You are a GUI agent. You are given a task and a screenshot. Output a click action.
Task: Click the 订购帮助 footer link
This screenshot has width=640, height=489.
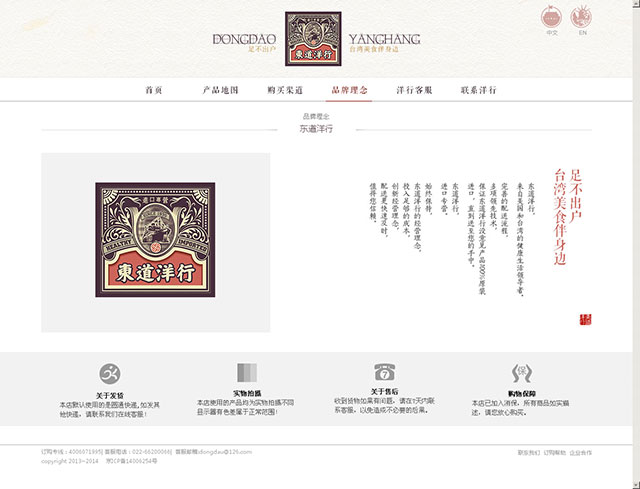click(x=555, y=453)
